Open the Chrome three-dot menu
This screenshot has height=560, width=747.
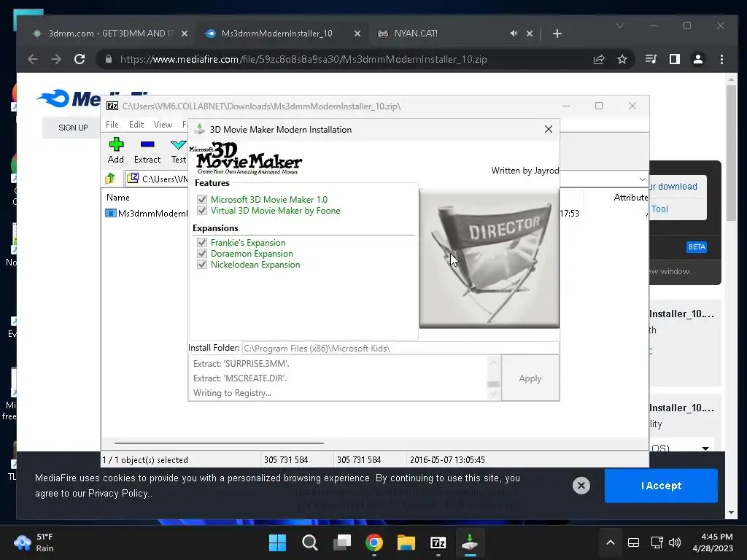(721, 59)
